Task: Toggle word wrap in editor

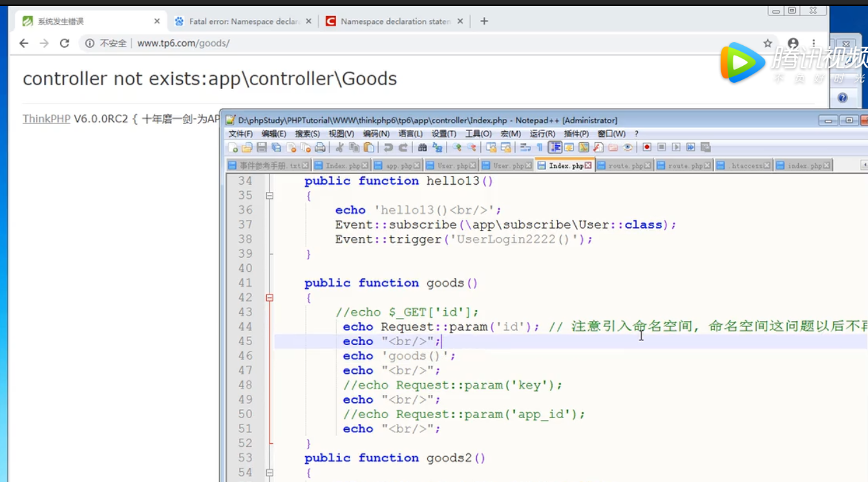Action: pyautogui.click(x=525, y=147)
